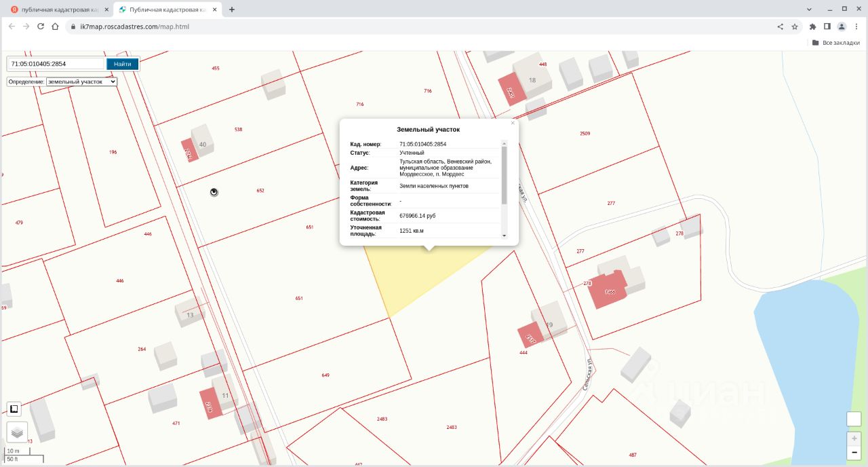Zoom out the cadastral map
The image size is (868, 467).
(854, 453)
